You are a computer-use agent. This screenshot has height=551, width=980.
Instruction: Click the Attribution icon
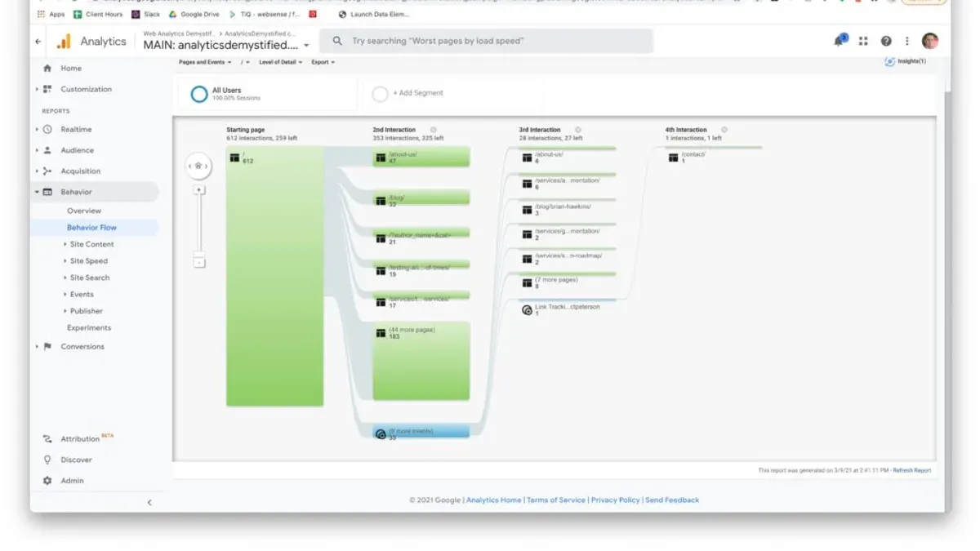(47, 439)
